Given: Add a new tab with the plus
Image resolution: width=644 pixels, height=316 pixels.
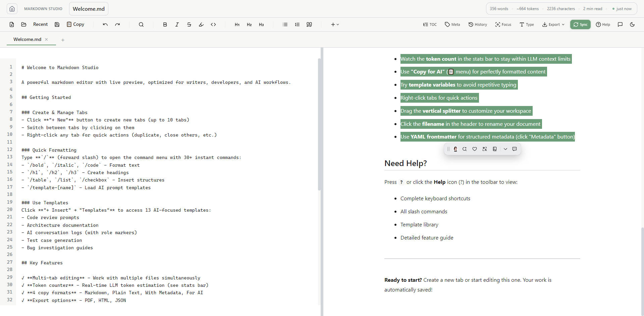Looking at the screenshot, I should pos(63,40).
